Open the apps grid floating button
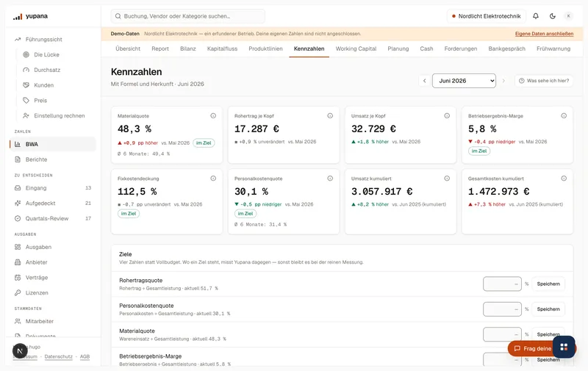 (564, 347)
